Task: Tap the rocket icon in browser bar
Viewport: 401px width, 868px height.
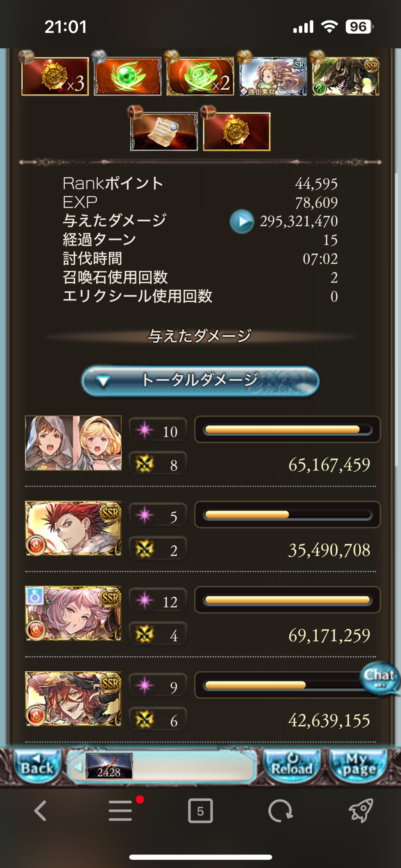Action: [360, 811]
